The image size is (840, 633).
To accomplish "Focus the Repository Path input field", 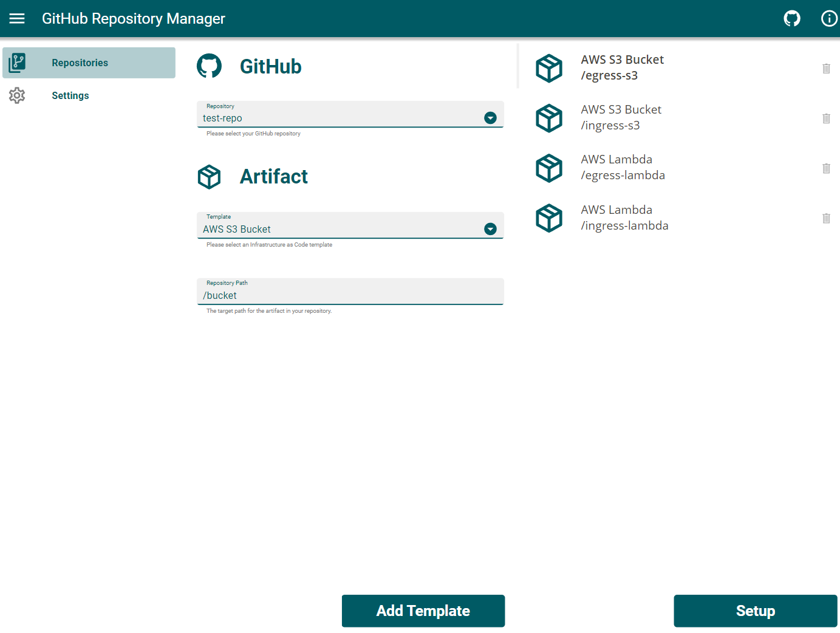I will [x=350, y=292].
